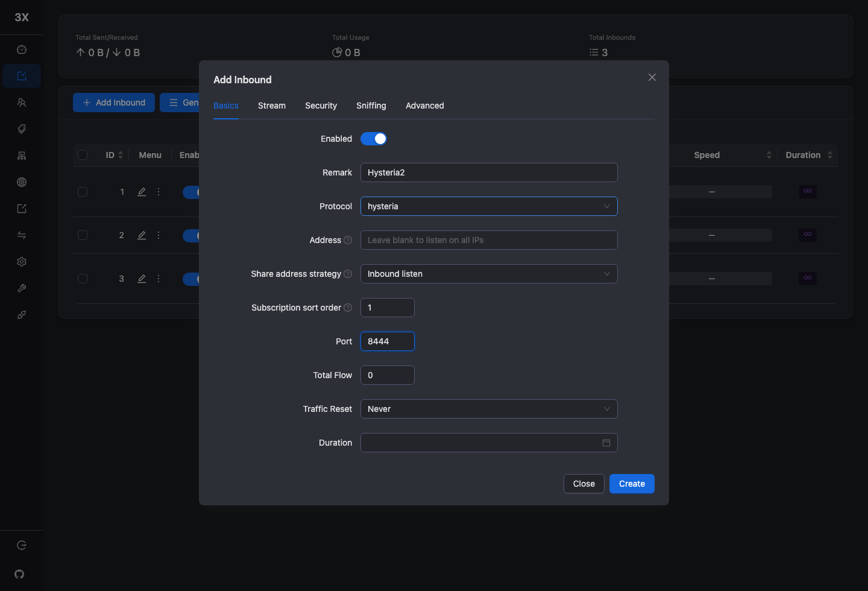Check the checkbox for inbound row 1

pyautogui.click(x=83, y=192)
